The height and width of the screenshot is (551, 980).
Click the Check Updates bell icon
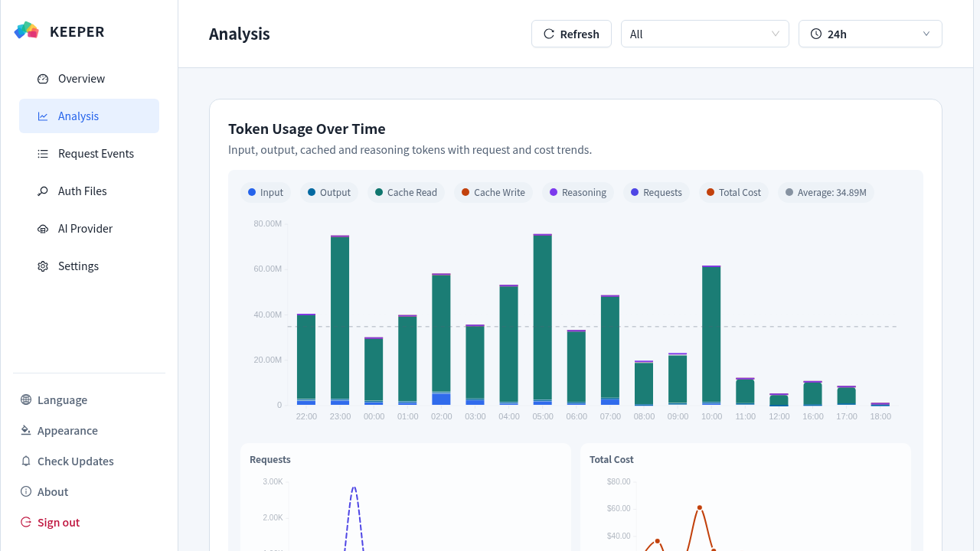coord(26,461)
